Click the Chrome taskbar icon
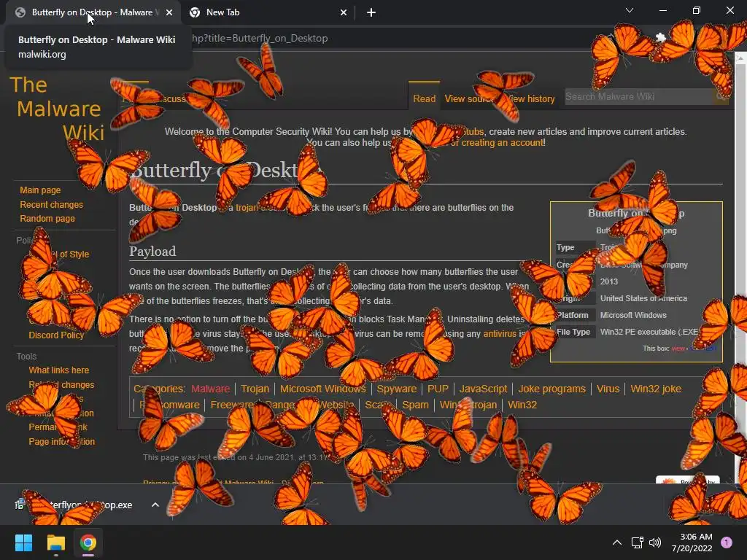 click(x=88, y=542)
